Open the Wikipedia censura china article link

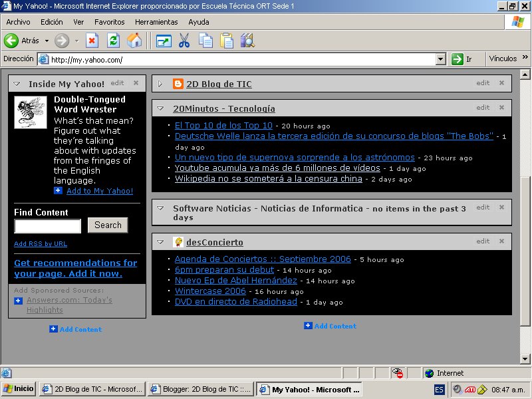click(x=269, y=179)
